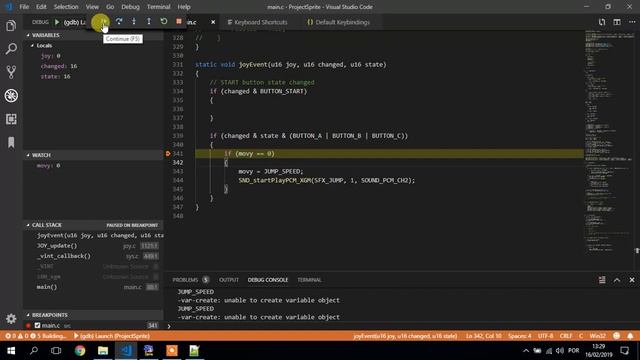Image resolution: width=640 pixels, height=360 pixels.
Task: Open Chrome from the taskbar
Action: [80, 351]
